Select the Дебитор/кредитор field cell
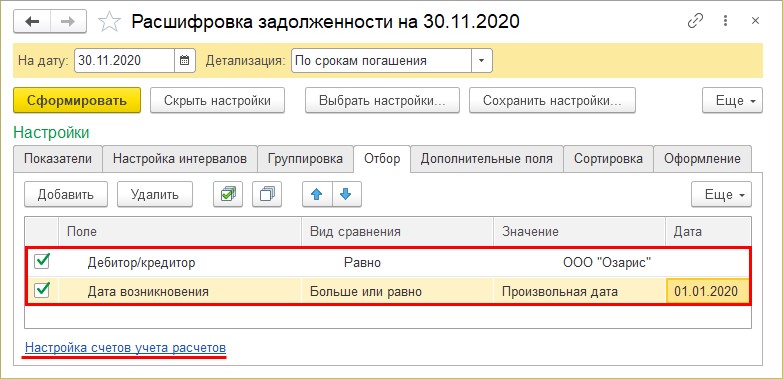This screenshot has height=379, width=783. (180, 262)
